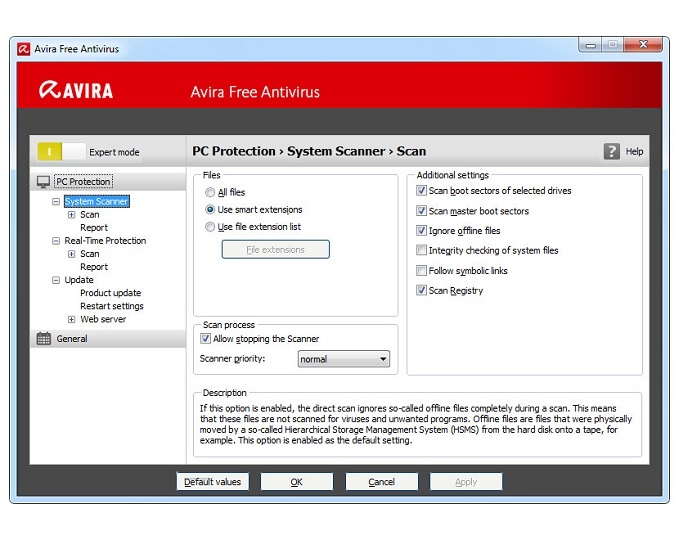This screenshot has height=540, width=679.
Task: Enable Integrity checking of system files
Action: 421,251
